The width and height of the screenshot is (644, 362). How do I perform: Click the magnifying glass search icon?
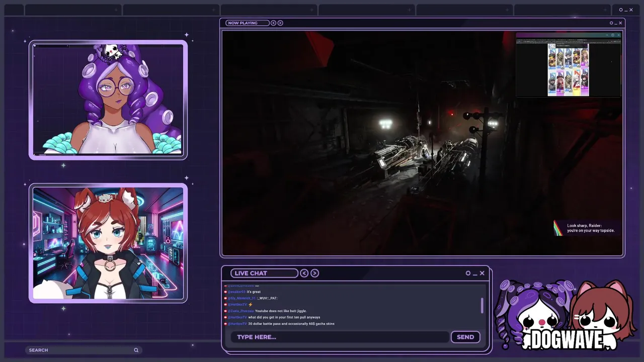click(x=136, y=350)
